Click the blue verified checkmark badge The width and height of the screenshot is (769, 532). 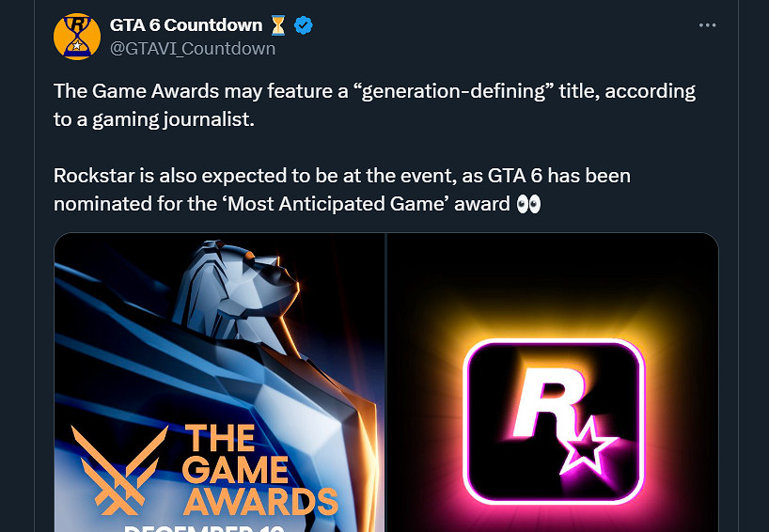(x=304, y=25)
